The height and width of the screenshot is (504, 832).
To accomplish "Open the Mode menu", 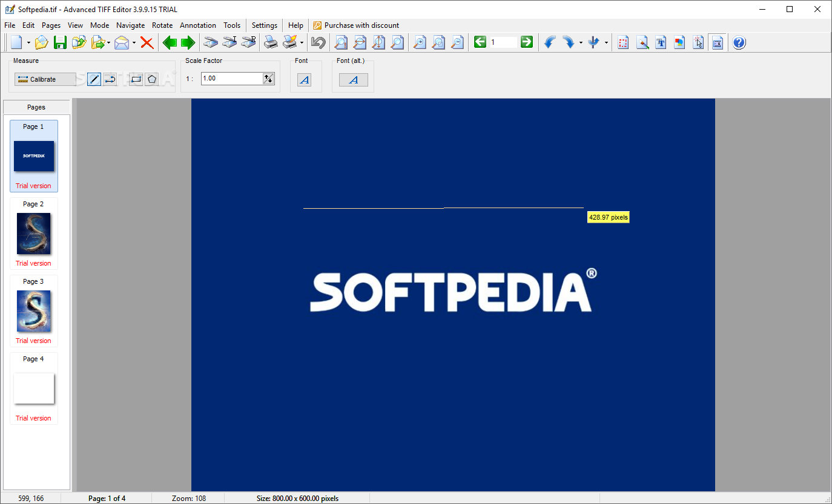I will pos(100,25).
